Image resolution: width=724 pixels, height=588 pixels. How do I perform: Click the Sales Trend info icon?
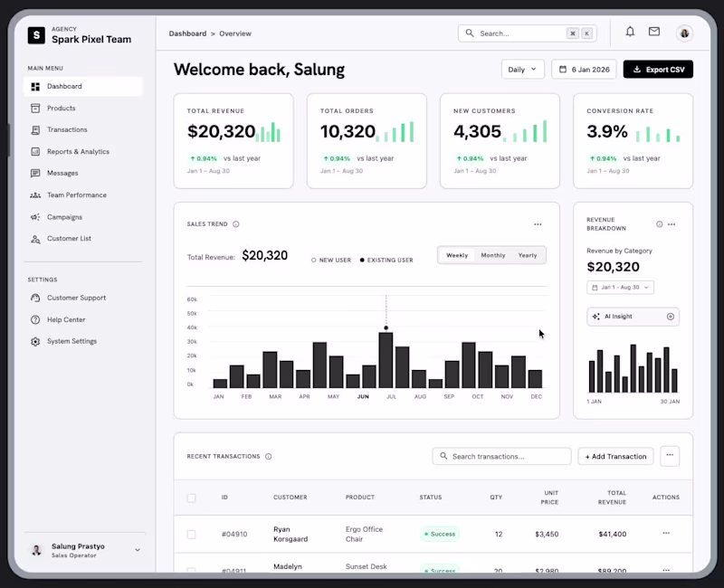coord(236,224)
